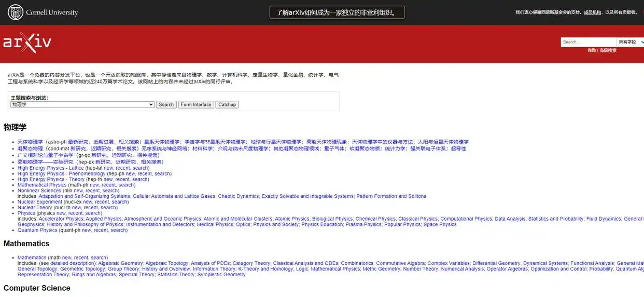Click the Form Interface button
Image resolution: width=644 pixels, height=297 pixels.
click(196, 104)
